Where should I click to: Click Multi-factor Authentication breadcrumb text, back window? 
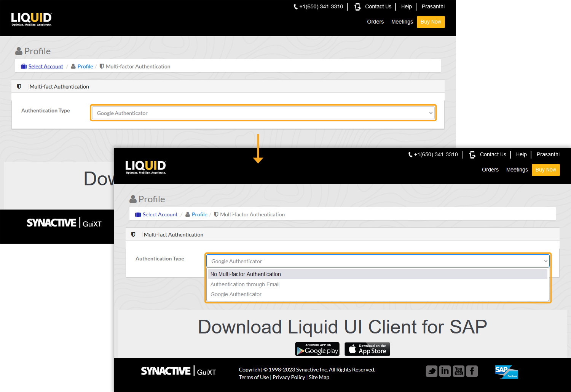(x=138, y=67)
